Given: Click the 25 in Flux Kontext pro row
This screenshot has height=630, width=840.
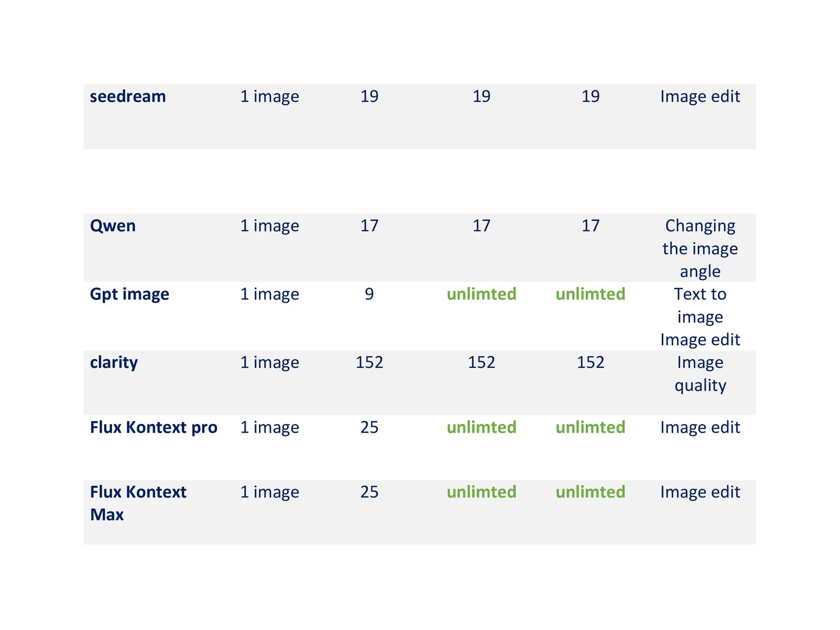Looking at the screenshot, I should coord(369,427).
